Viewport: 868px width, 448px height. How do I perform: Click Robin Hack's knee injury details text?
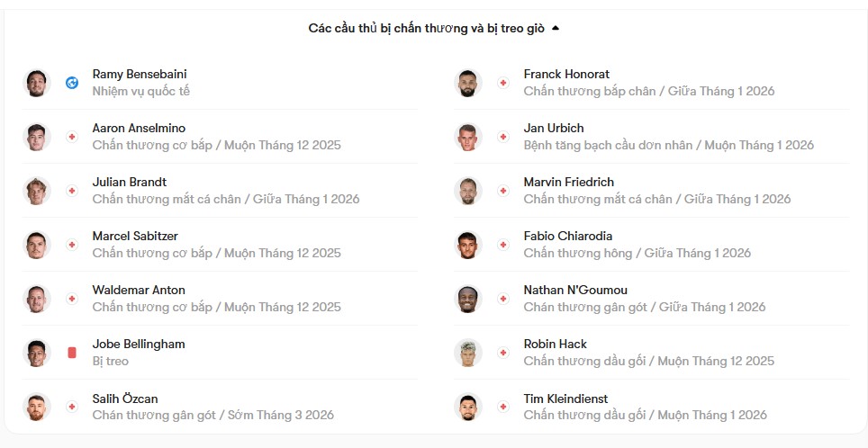click(648, 361)
